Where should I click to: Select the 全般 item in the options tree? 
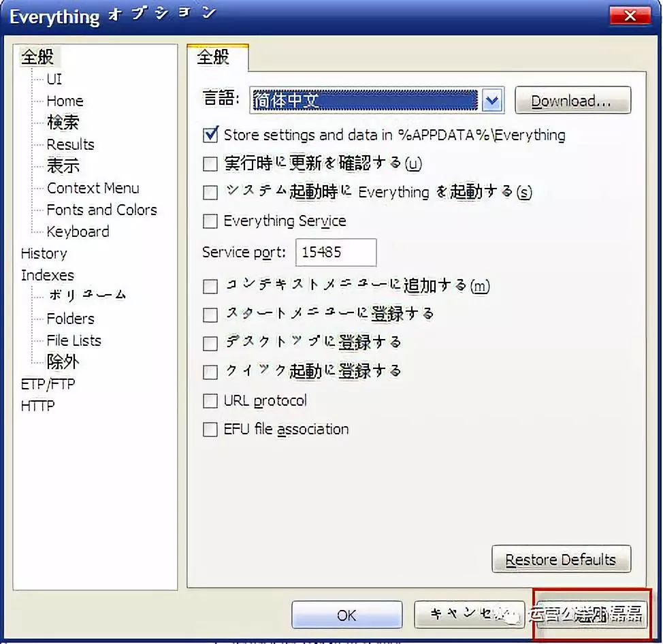click(x=37, y=57)
